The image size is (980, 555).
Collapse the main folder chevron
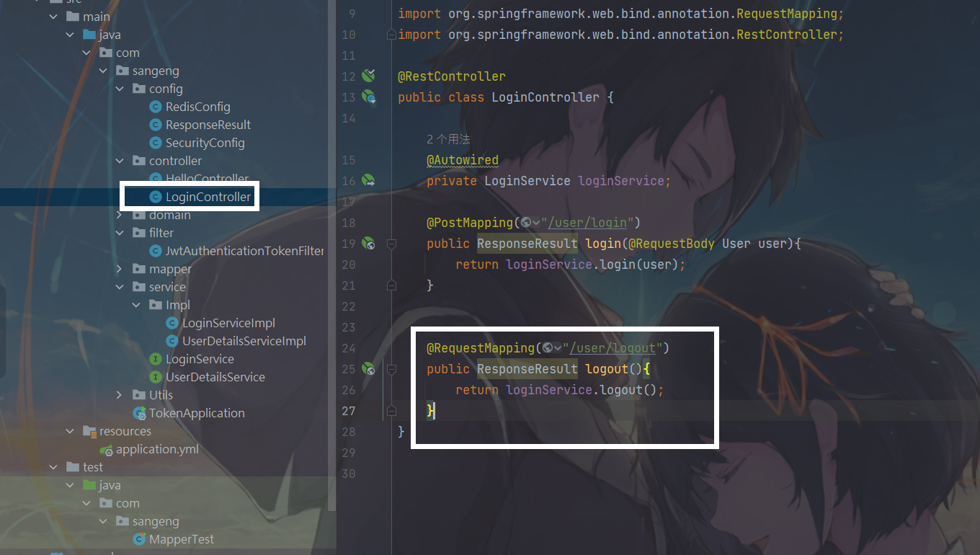tap(53, 17)
